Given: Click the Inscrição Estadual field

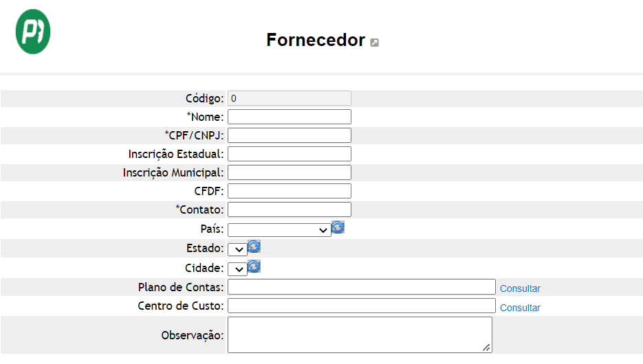Looking at the screenshot, I should click(x=290, y=154).
